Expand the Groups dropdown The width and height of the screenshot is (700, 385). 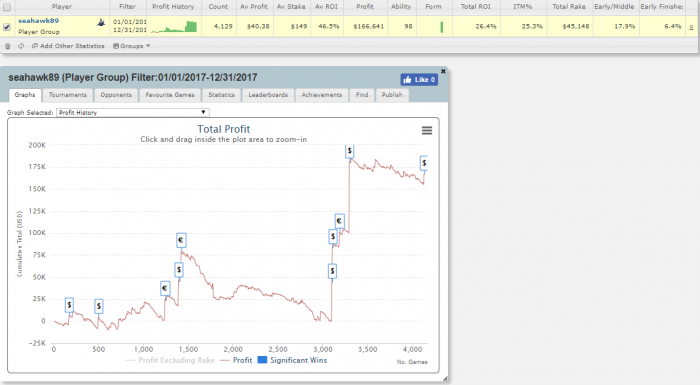[132, 46]
